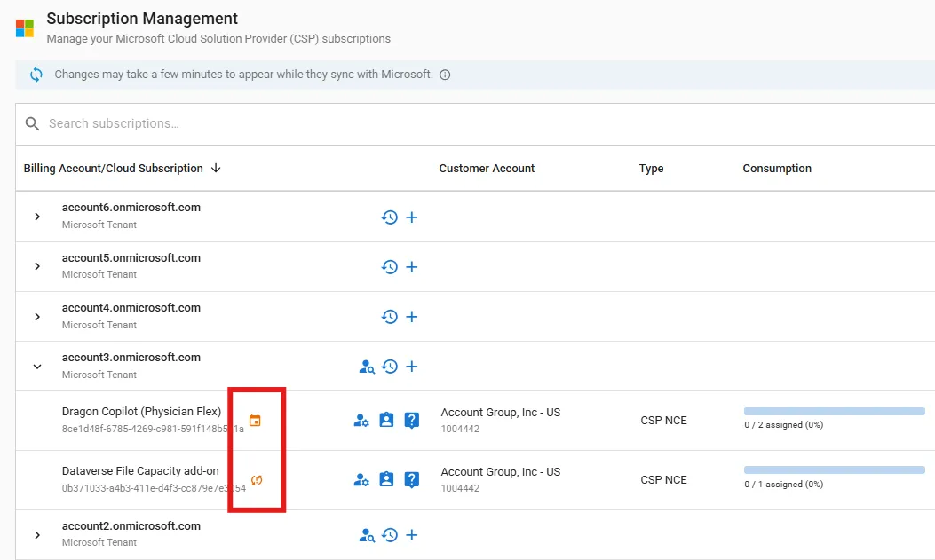935x560 pixels.
Task: Click the plus icon for account2.onmicrosoft.com
Action: pos(411,535)
